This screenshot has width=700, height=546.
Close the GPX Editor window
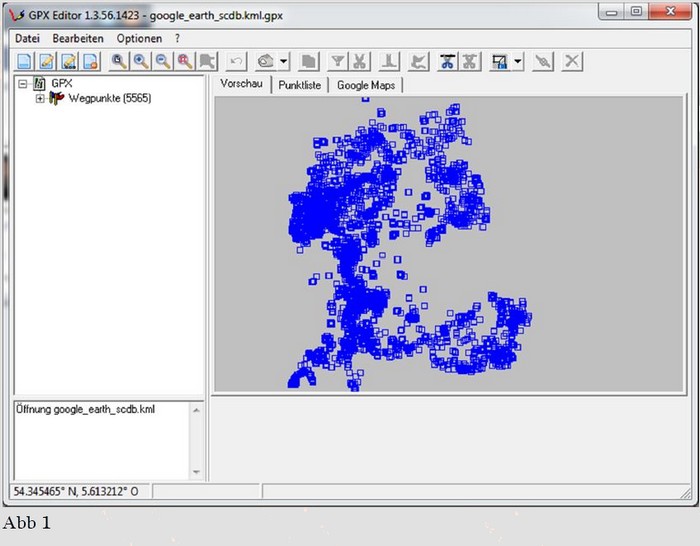point(670,12)
